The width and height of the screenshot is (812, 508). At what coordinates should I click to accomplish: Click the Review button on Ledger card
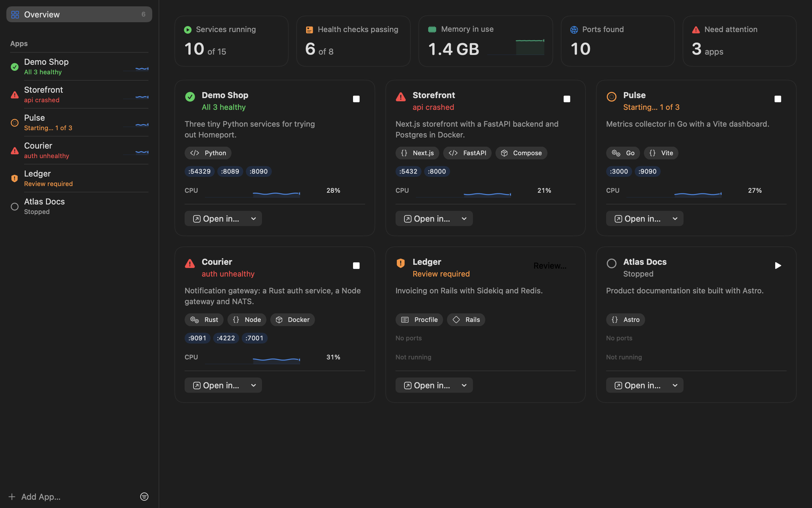[550, 266]
